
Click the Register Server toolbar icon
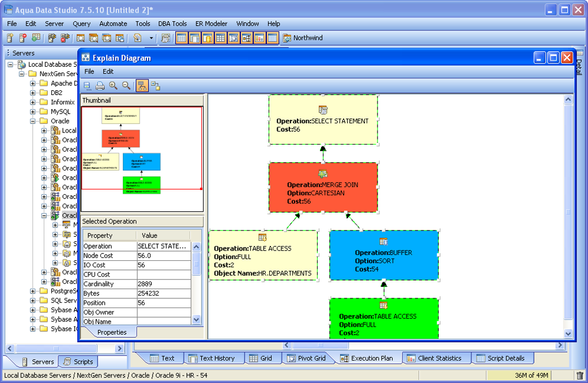click(10, 38)
